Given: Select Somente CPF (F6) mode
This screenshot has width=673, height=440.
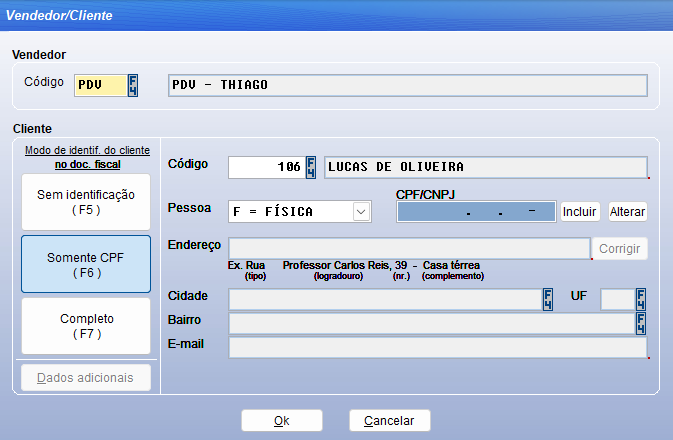Looking at the screenshot, I should tap(86, 264).
